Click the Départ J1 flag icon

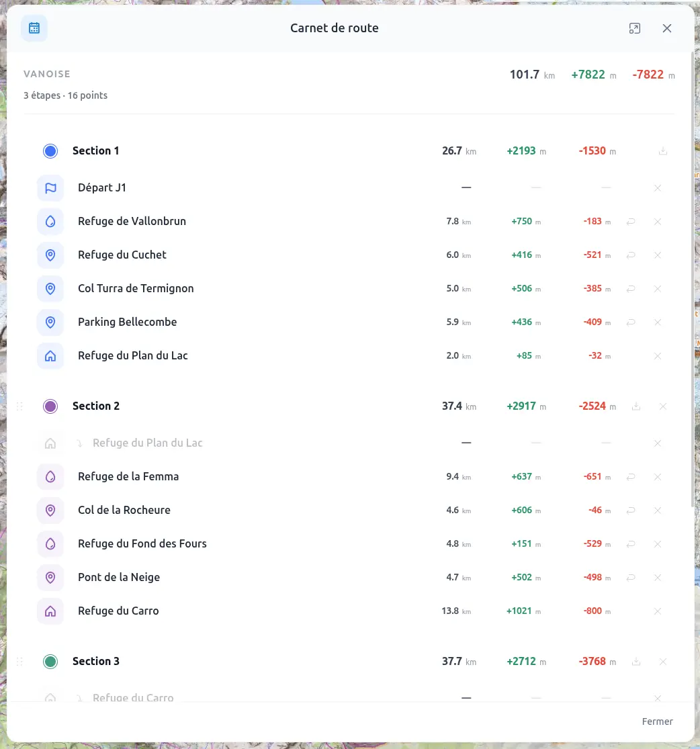pyautogui.click(x=50, y=187)
